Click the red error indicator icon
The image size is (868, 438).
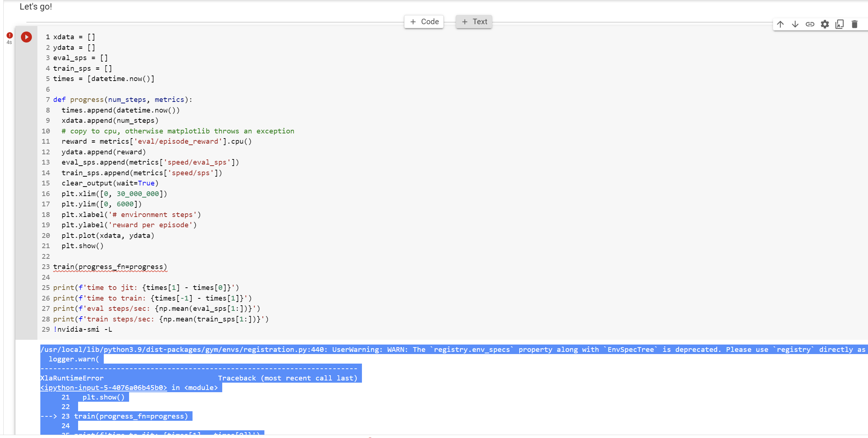pos(10,35)
